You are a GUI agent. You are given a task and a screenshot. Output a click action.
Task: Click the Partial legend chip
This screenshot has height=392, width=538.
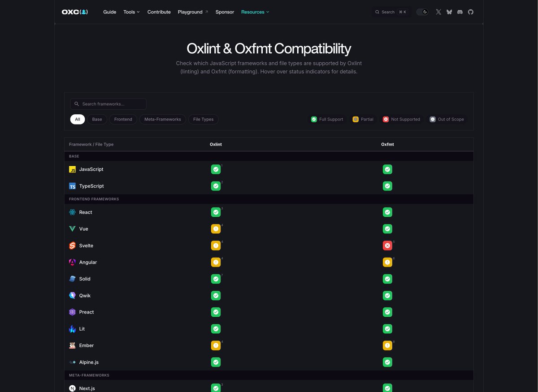363,119
